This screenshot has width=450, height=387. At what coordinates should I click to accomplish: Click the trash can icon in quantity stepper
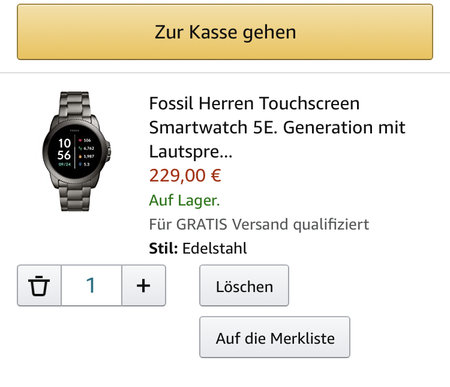pyautogui.click(x=39, y=285)
